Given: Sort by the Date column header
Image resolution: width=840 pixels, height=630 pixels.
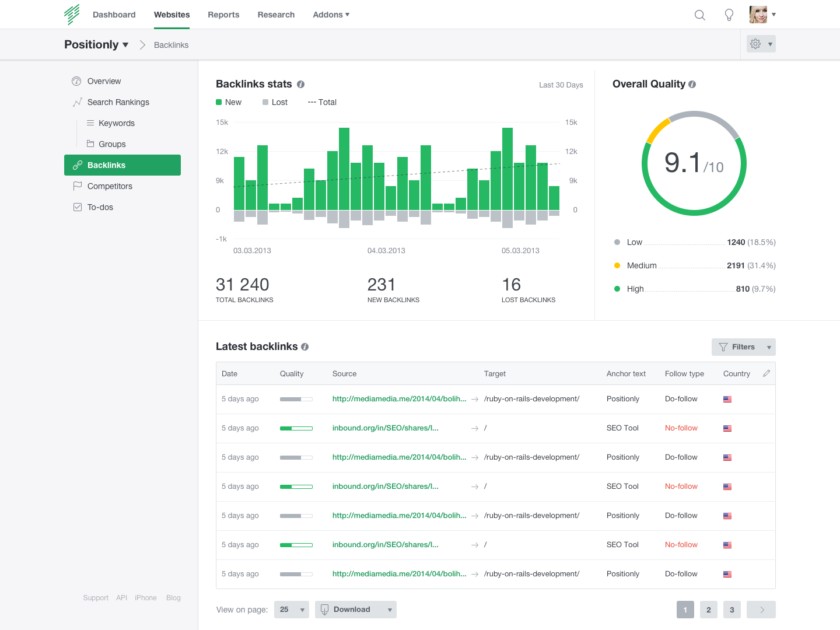Looking at the screenshot, I should pyautogui.click(x=229, y=373).
